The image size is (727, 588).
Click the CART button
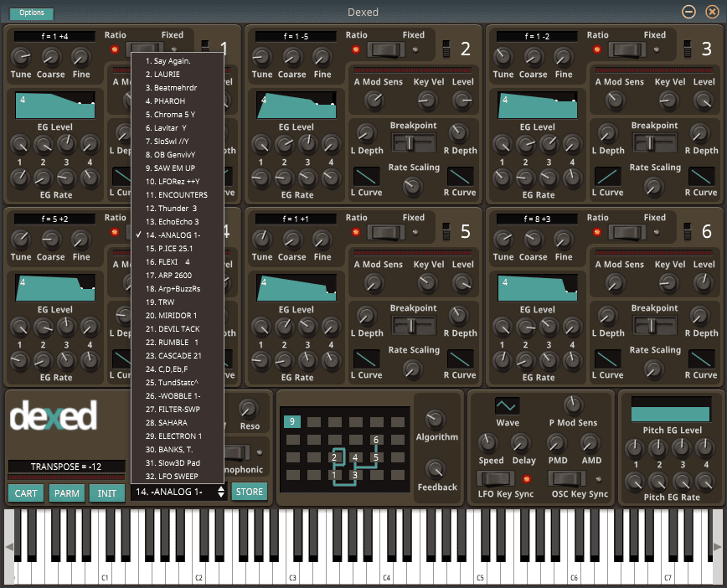pos(26,493)
